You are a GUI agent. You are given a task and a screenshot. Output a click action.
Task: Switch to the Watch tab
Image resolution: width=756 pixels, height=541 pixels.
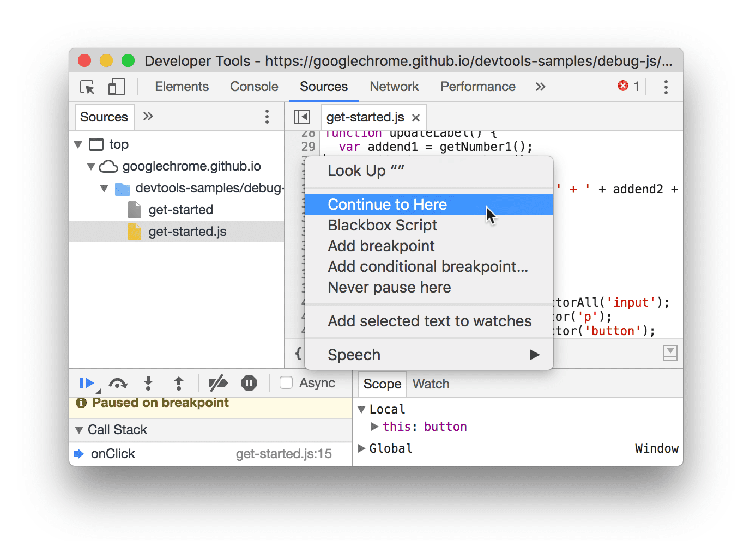pyautogui.click(x=431, y=384)
